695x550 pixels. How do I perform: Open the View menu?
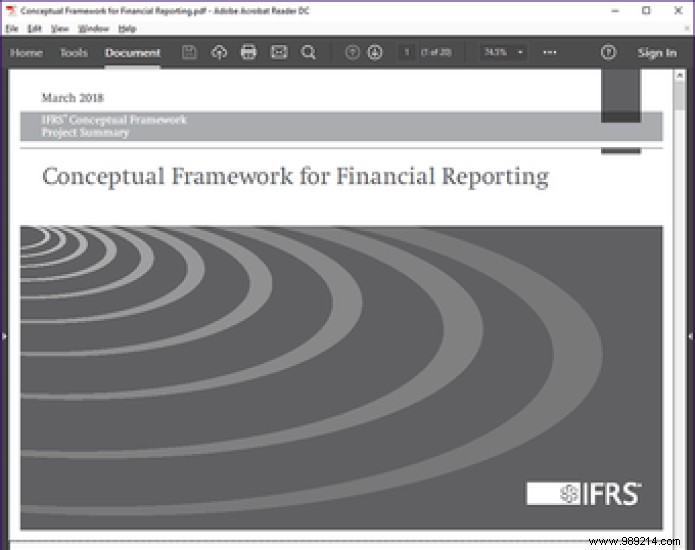click(x=60, y=29)
